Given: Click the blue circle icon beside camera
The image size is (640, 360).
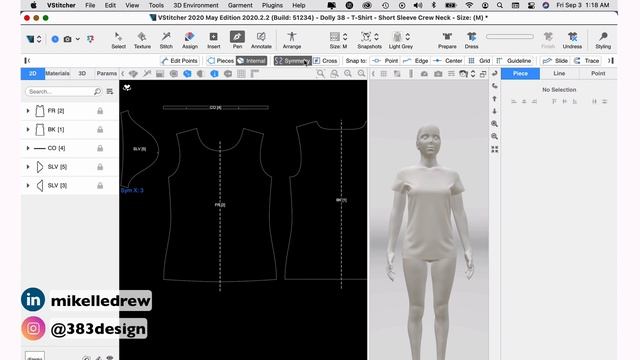Looking at the screenshot, I should [55, 39].
